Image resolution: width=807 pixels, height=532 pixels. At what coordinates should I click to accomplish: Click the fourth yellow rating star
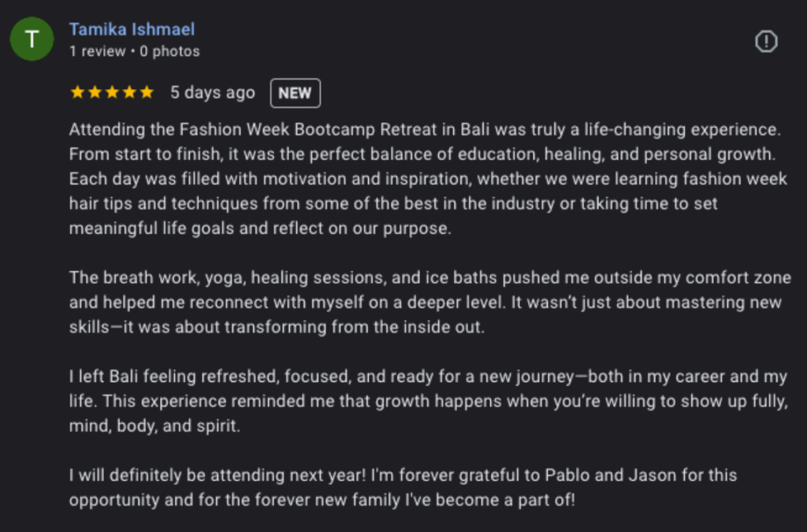(x=129, y=92)
